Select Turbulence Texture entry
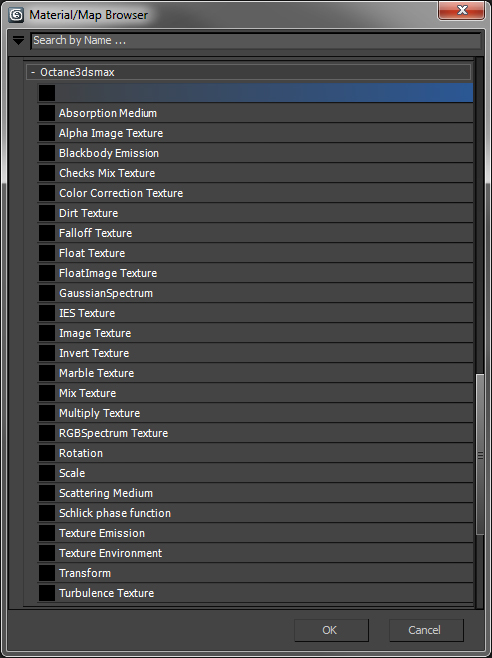 coord(255,593)
